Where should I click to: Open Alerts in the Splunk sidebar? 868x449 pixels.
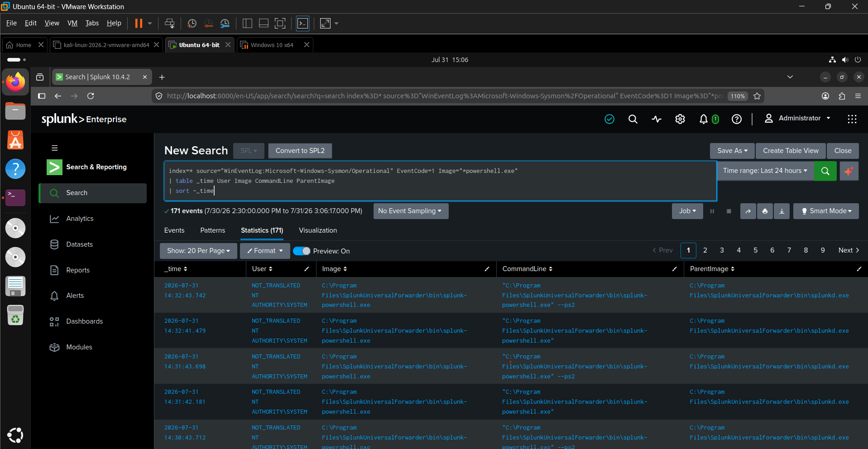click(92, 296)
